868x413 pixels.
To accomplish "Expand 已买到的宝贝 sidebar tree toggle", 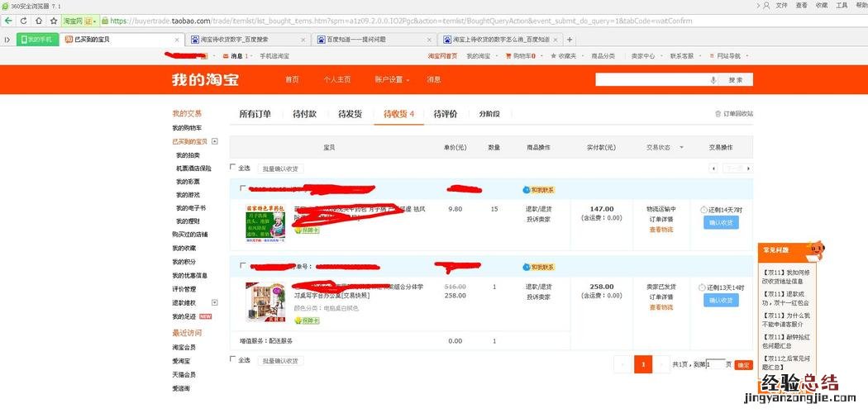I will click(215, 142).
